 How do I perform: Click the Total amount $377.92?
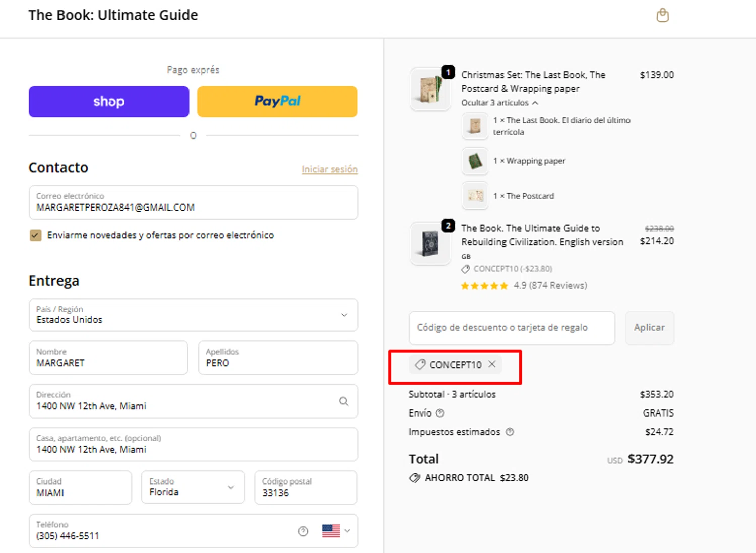coord(650,459)
